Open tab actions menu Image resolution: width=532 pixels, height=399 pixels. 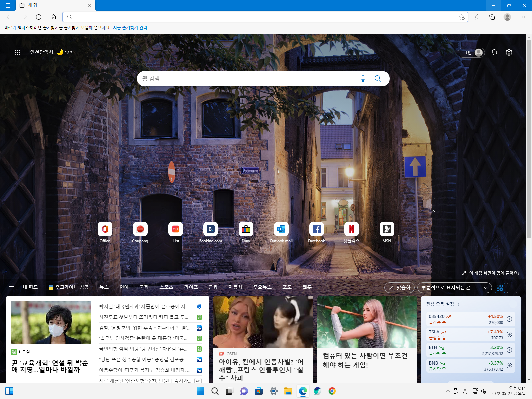point(8,5)
